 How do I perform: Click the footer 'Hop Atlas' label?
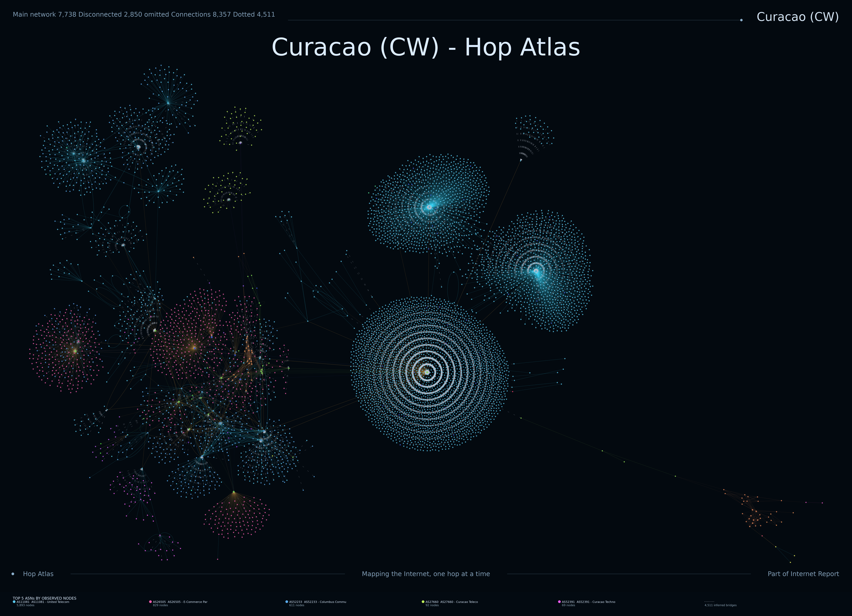(38, 574)
